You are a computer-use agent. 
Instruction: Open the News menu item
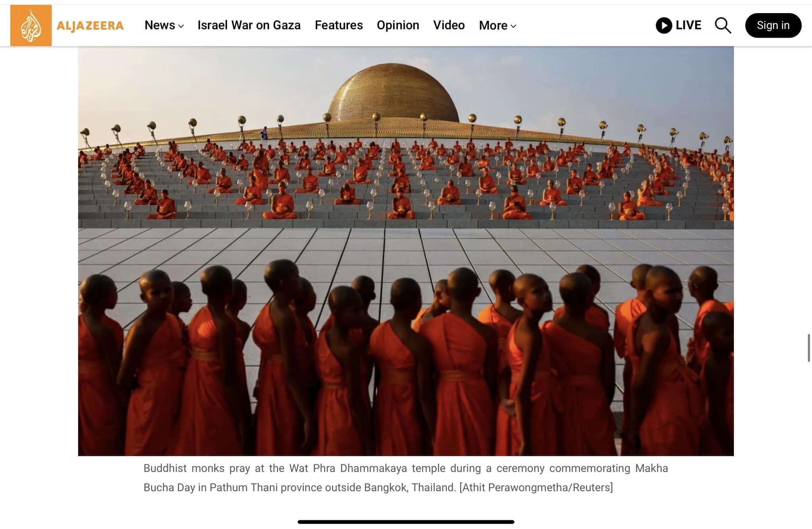(160, 25)
